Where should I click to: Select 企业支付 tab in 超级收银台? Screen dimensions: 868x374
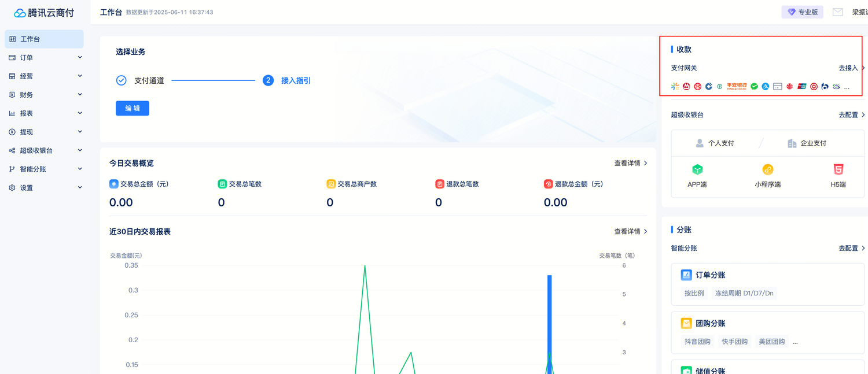[x=807, y=143]
